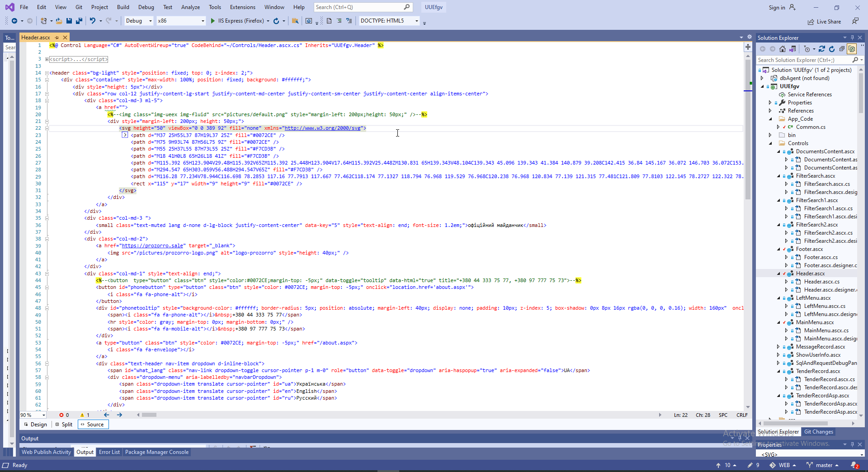Switch editor to Split view
The height and width of the screenshot is (472, 868).
point(64,425)
